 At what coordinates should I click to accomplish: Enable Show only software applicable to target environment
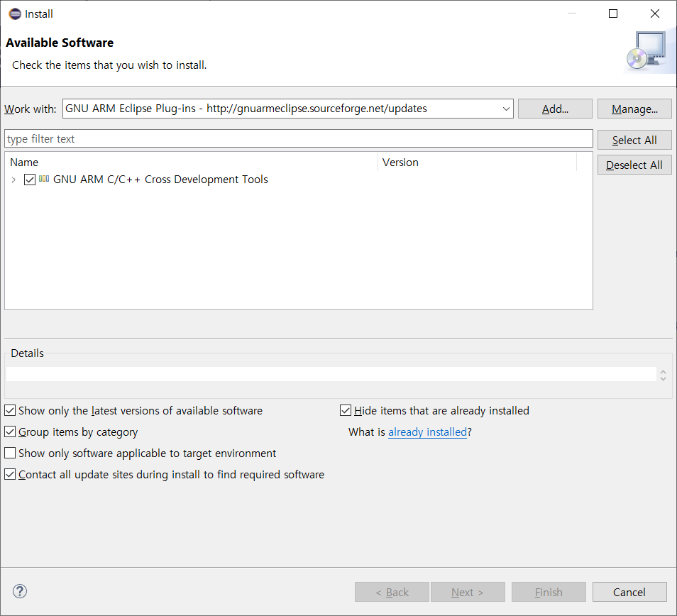click(x=10, y=453)
